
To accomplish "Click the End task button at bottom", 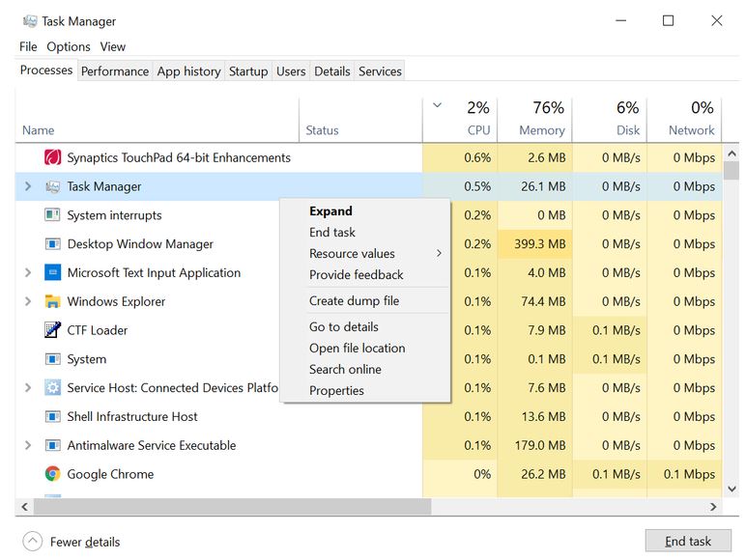I will tap(688, 541).
